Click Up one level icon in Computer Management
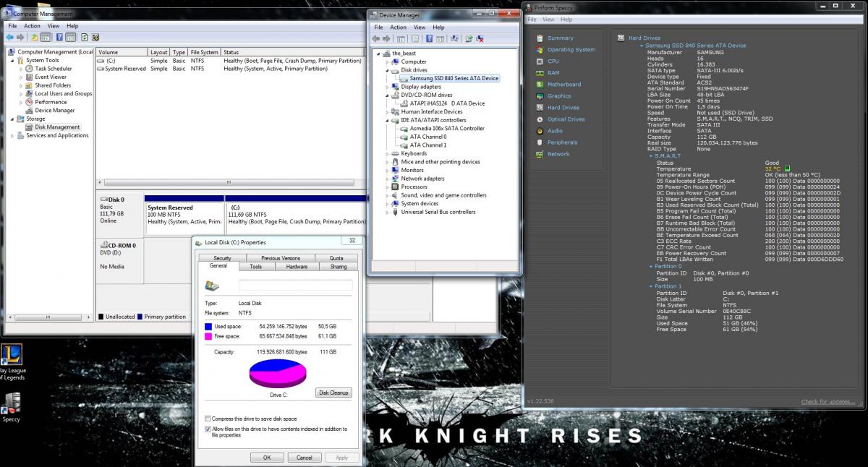The height and width of the screenshot is (467, 868). coord(34,38)
